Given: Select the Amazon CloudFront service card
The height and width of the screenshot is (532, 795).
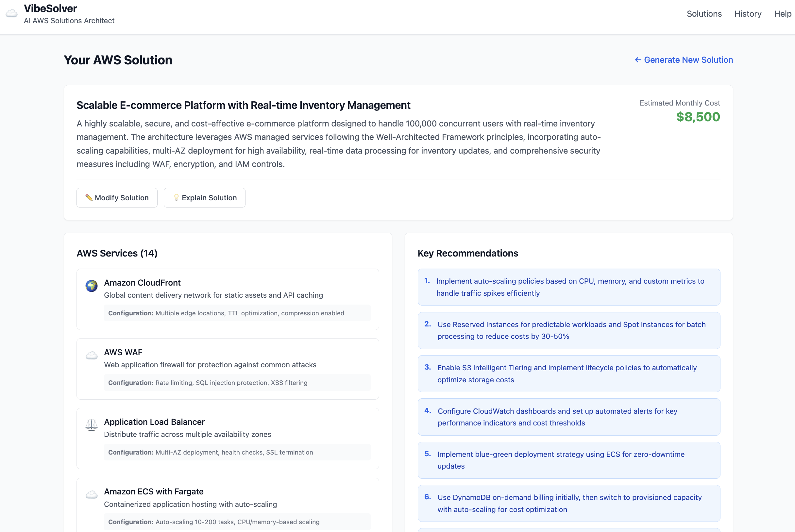Looking at the screenshot, I should tap(228, 299).
